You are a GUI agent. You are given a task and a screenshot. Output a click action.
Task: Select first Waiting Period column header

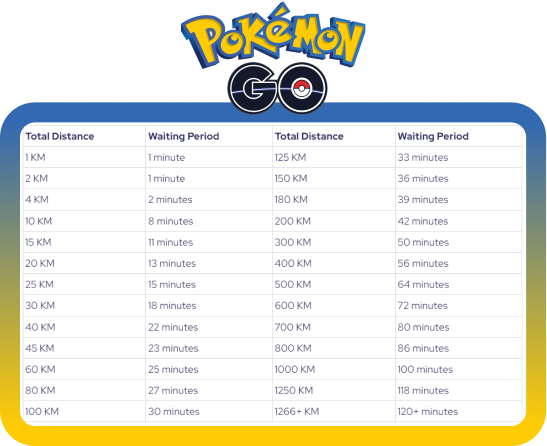(x=183, y=136)
